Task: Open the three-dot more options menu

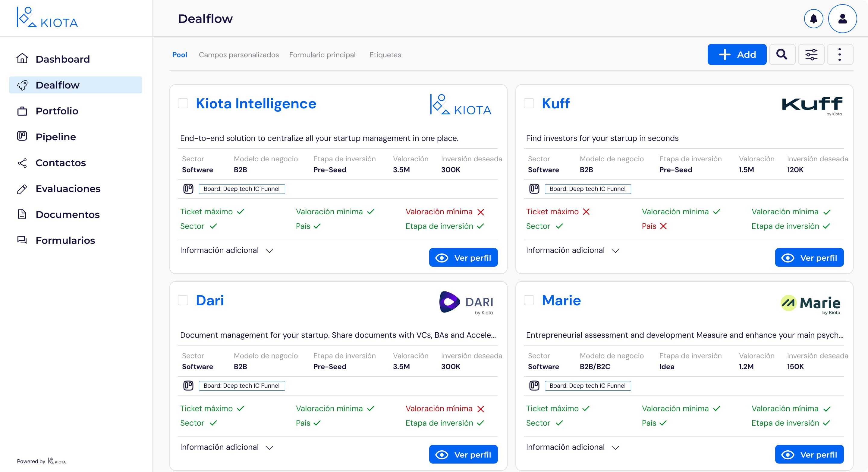Action: point(839,54)
